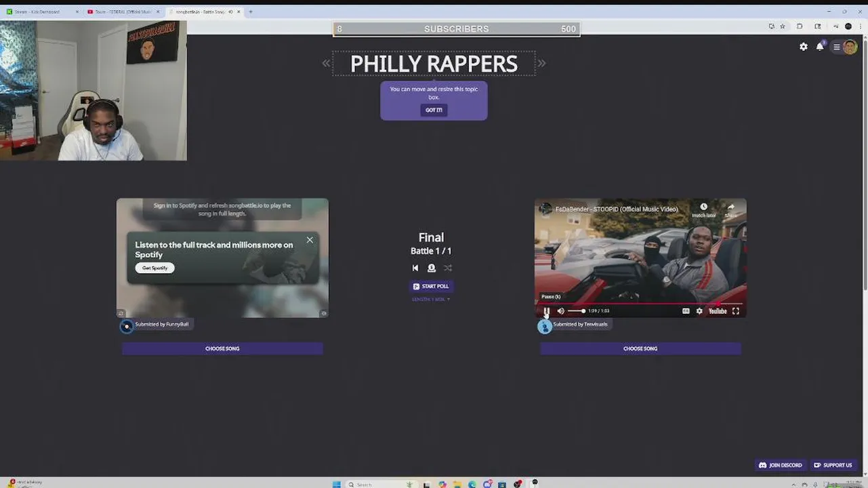The width and height of the screenshot is (868, 488).
Task: Edit the PHILLY RAPPERS topic title
Action: pos(434,64)
